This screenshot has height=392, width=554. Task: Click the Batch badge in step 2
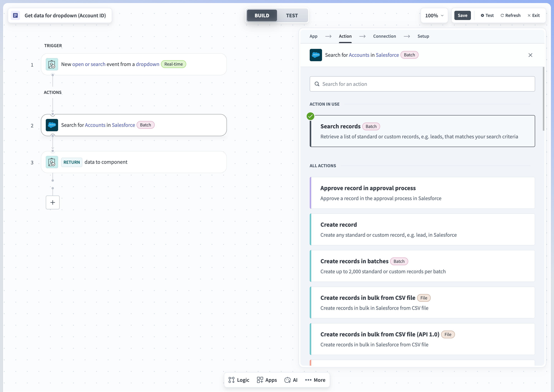145,125
